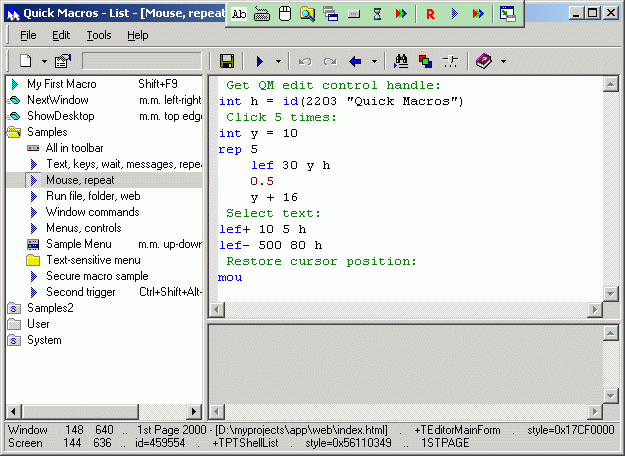Click the hourglass Wait icon
This screenshot has width=625, height=456.
(x=377, y=14)
